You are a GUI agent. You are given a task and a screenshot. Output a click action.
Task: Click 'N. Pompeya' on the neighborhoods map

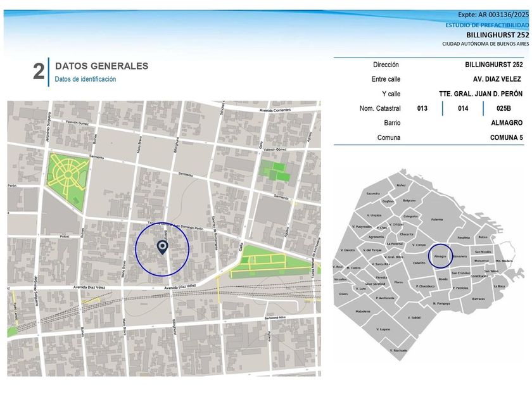click(x=441, y=303)
